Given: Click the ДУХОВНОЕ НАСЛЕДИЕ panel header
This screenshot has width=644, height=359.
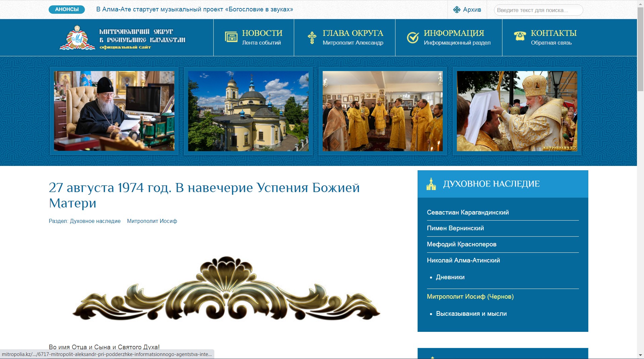Looking at the screenshot, I should click(503, 184).
